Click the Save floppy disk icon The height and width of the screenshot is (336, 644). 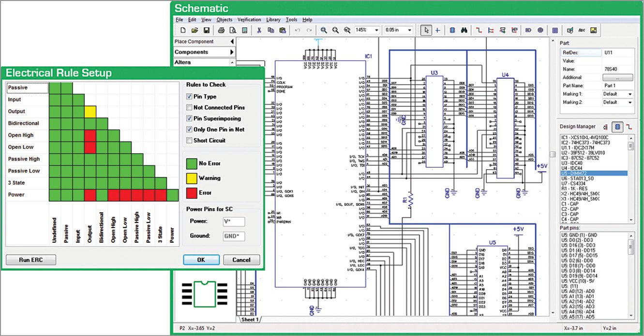(207, 30)
